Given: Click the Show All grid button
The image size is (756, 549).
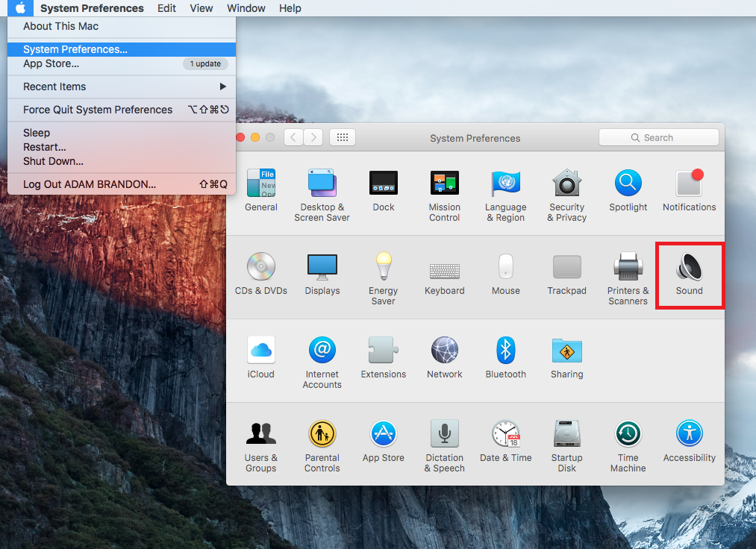Looking at the screenshot, I should pos(343,137).
